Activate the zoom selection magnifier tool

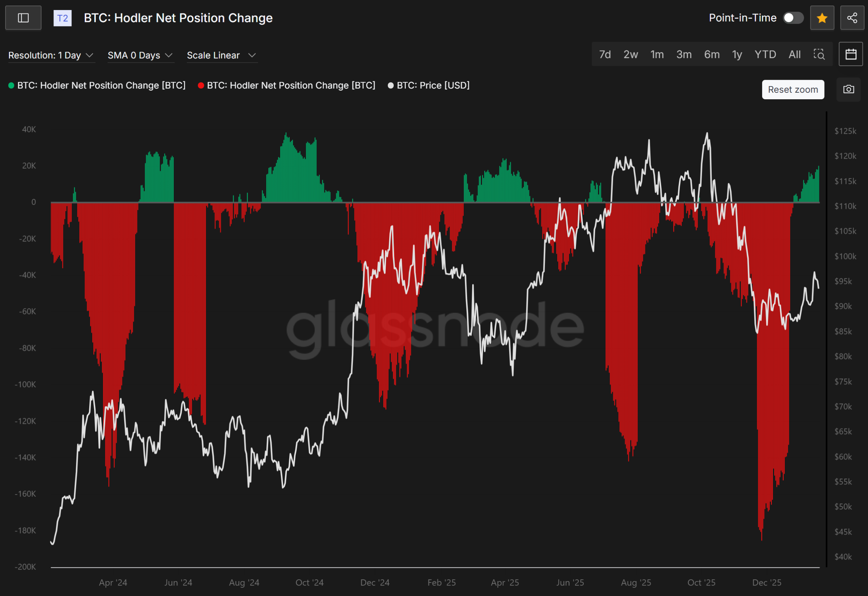tap(819, 54)
